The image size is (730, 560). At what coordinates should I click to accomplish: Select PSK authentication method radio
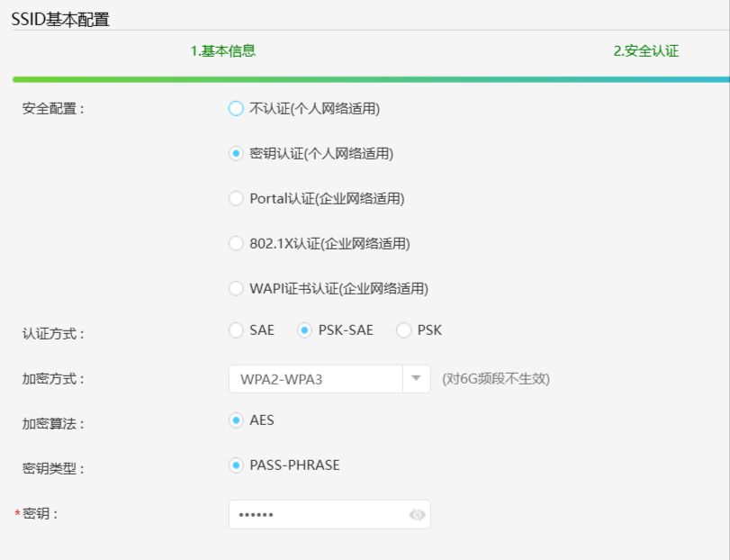403,330
